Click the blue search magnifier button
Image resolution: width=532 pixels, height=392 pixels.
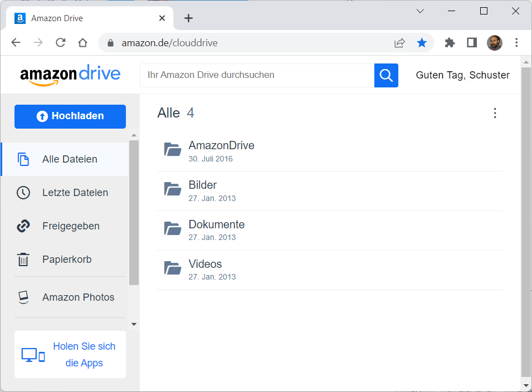pyautogui.click(x=386, y=75)
